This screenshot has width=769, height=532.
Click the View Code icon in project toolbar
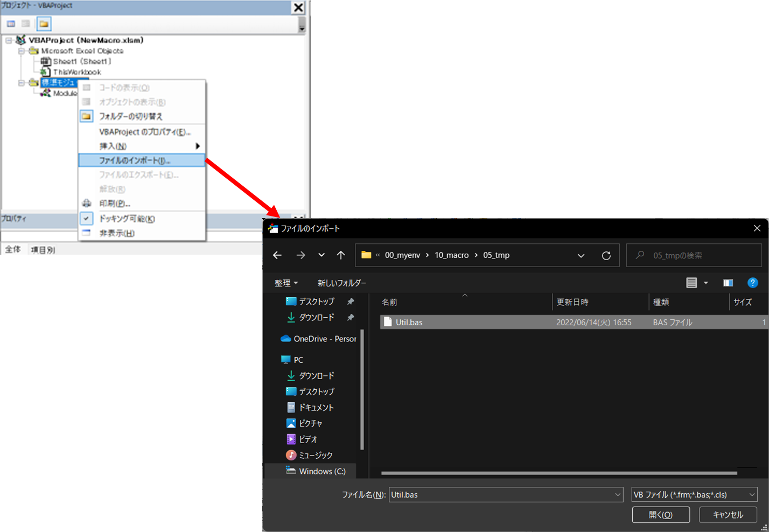tap(11, 24)
